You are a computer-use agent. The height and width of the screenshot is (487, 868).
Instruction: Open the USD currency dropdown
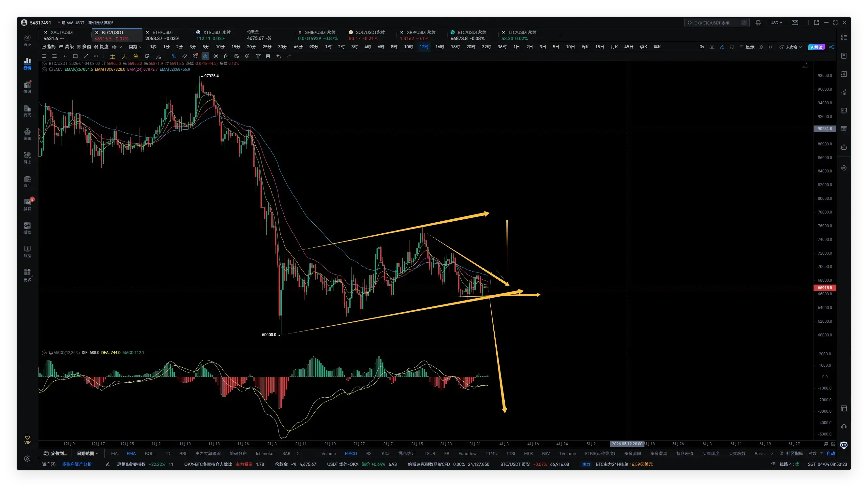pos(776,22)
